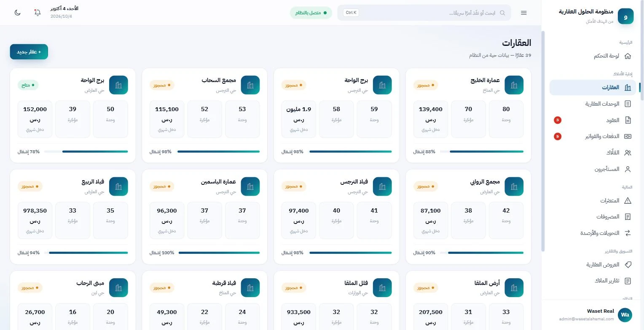
Task: Click the المتعثرات warning triangle icon
Action: point(628,200)
